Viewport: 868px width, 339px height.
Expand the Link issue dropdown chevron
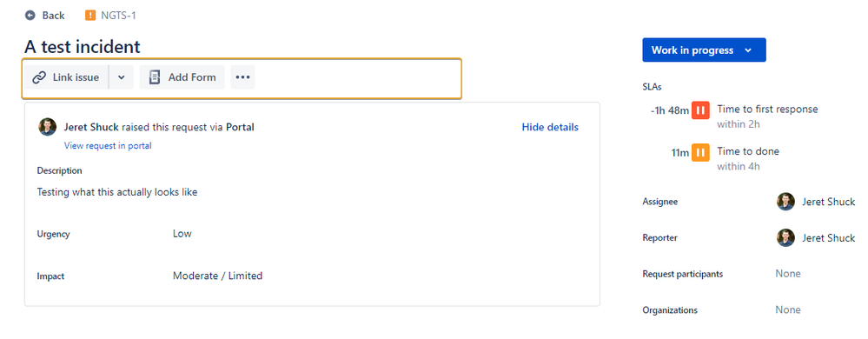coord(122,77)
